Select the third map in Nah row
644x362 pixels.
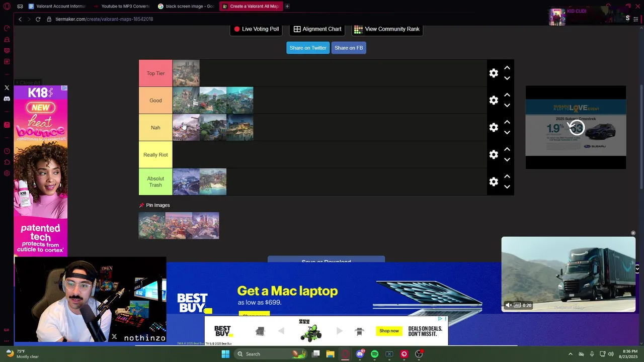tap(240, 128)
